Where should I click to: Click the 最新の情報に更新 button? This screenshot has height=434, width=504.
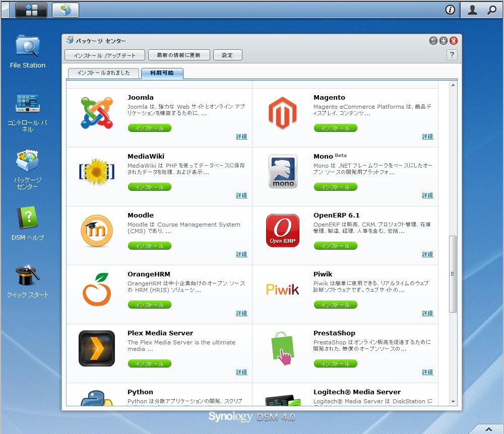coord(179,55)
